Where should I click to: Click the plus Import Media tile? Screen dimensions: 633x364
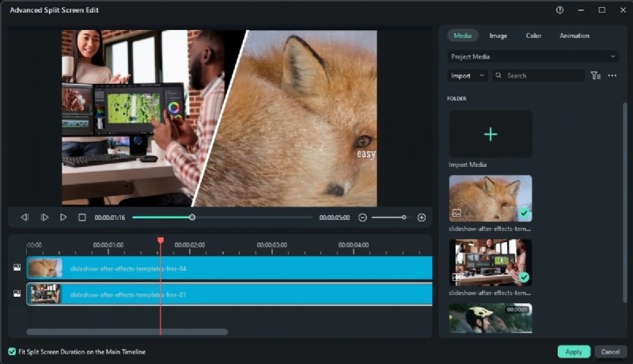[491, 134]
